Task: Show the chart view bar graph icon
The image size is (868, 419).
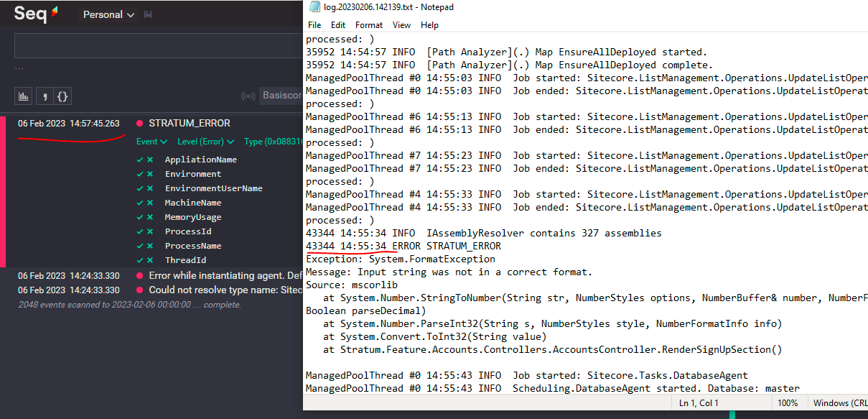Action: coord(24,96)
